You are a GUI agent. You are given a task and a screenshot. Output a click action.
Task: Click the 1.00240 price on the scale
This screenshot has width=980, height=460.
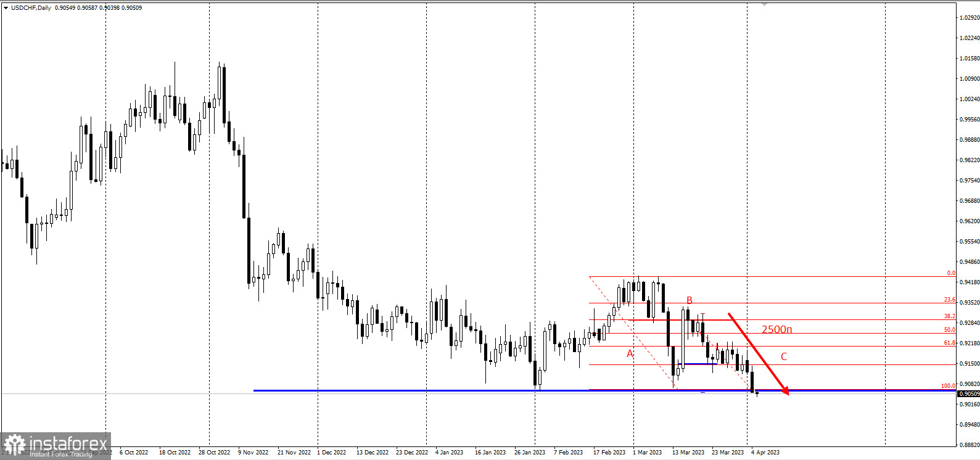coord(970,99)
